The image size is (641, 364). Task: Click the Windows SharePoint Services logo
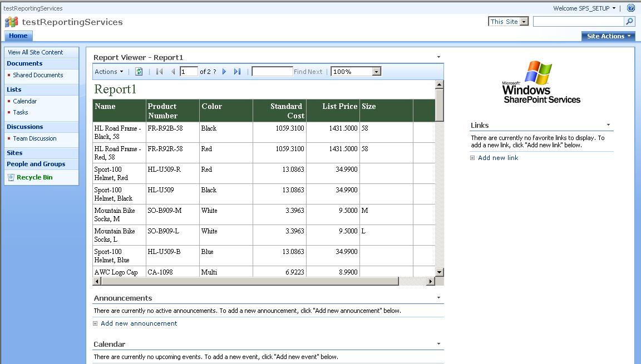click(x=541, y=82)
